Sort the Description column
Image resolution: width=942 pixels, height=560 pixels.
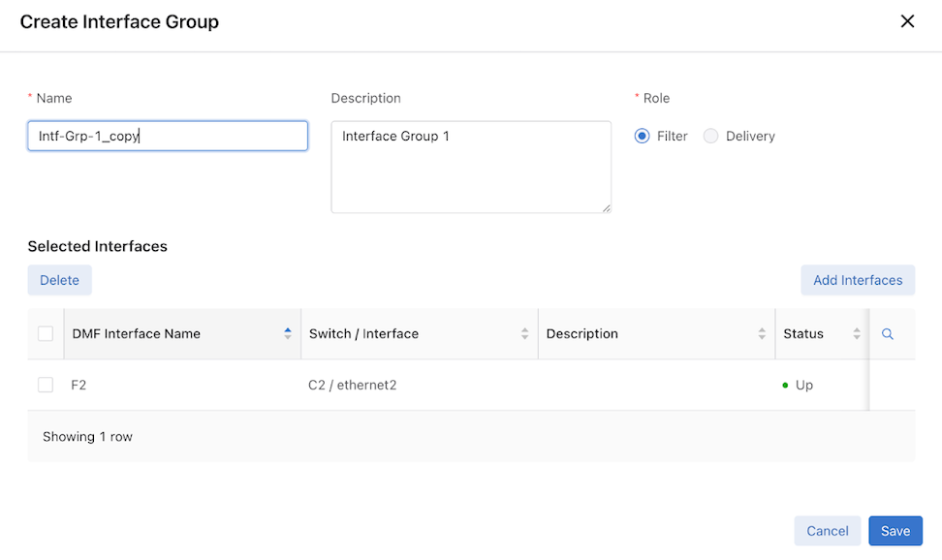(762, 334)
